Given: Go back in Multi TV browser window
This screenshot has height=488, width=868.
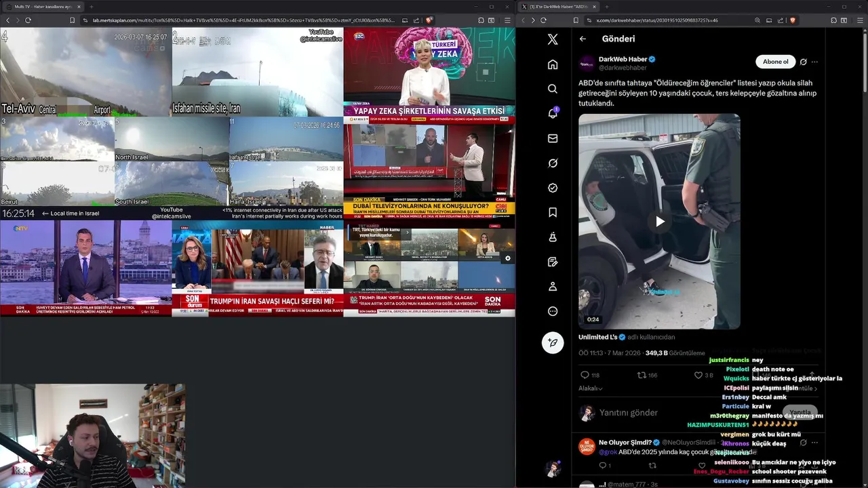Looking at the screenshot, I should coord(7,20).
